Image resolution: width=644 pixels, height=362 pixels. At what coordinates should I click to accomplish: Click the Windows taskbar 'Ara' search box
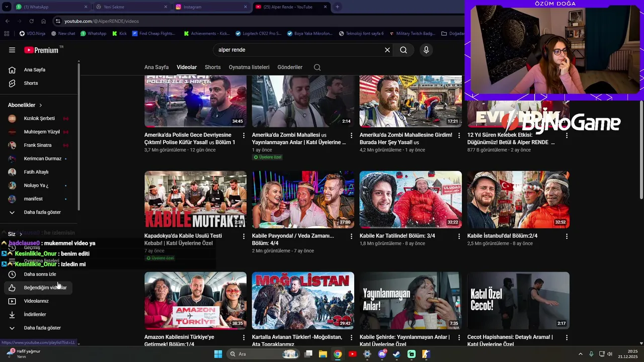(x=263, y=354)
